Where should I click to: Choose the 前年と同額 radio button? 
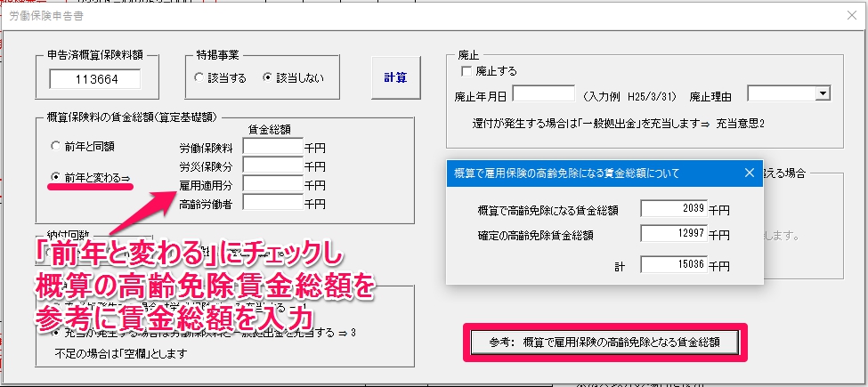click(x=56, y=145)
